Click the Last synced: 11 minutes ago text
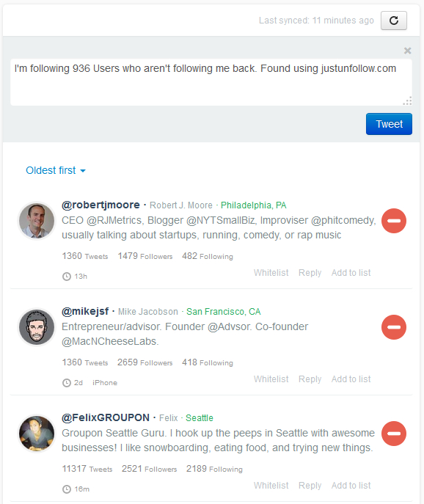This screenshot has height=504, width=424. [316, 21]
